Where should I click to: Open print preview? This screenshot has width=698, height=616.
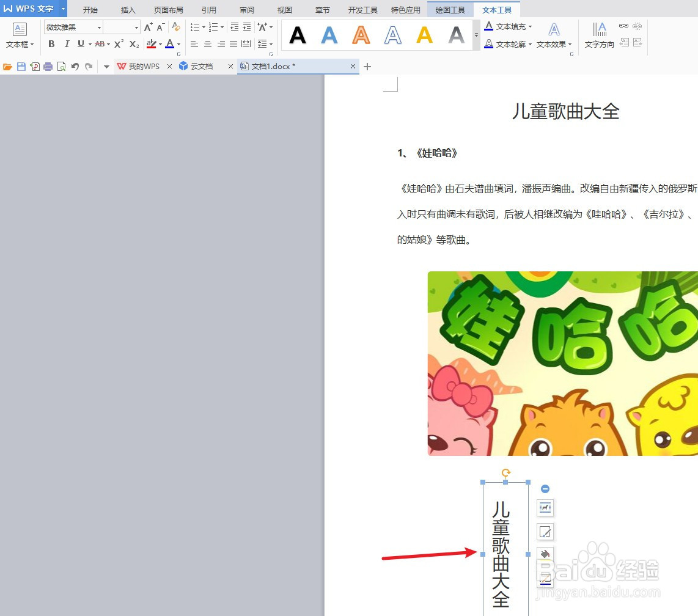point(62,67)
